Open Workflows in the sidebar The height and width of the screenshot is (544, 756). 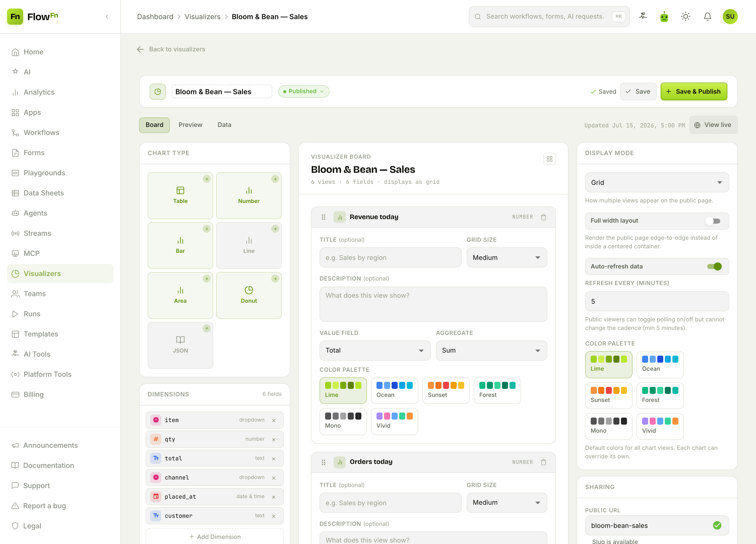tap(60, 132)
